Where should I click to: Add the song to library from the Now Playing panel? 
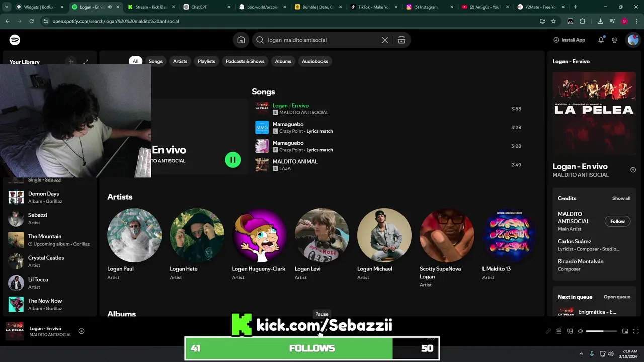(x=633, y=170)
